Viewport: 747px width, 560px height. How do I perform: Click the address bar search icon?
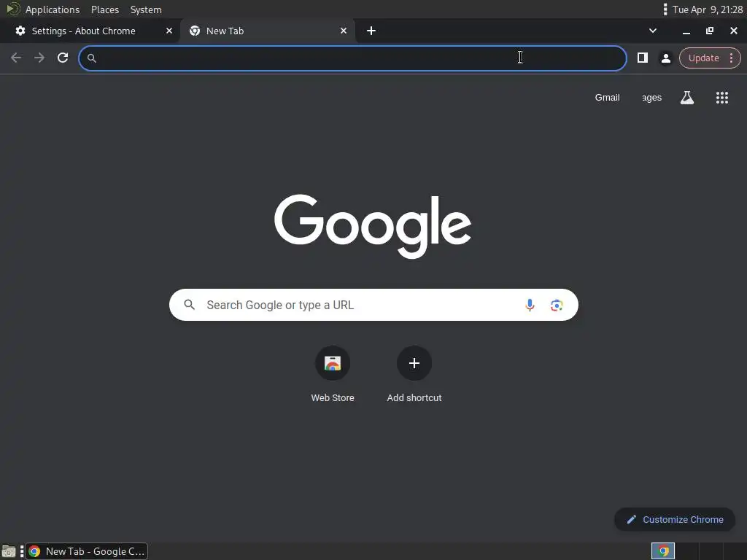click(92, 58)
